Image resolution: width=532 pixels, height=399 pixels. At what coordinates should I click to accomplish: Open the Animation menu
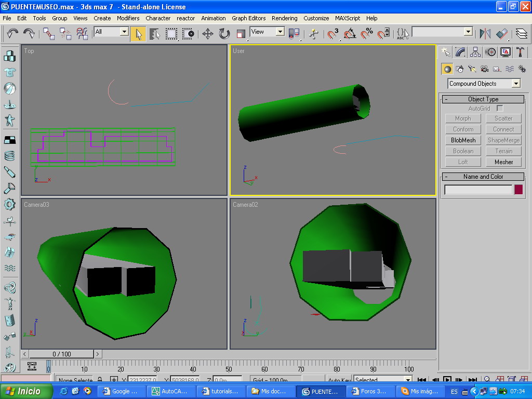213,18
